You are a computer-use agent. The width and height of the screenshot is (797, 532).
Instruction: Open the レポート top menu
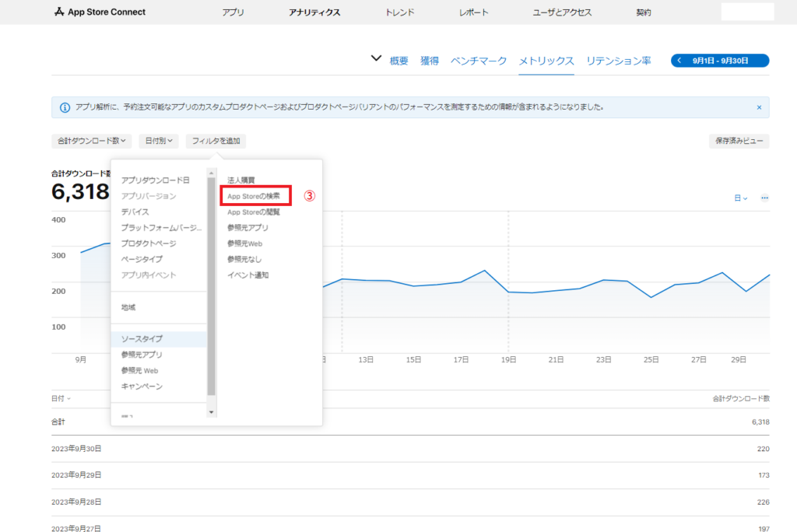coord(474,12)
